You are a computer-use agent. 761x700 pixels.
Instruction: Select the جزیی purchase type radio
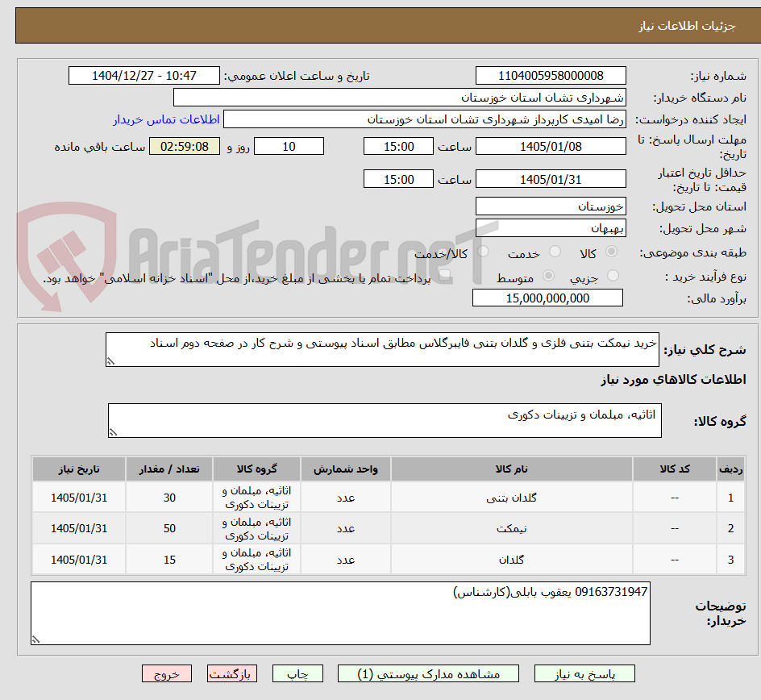coord(613,276)
